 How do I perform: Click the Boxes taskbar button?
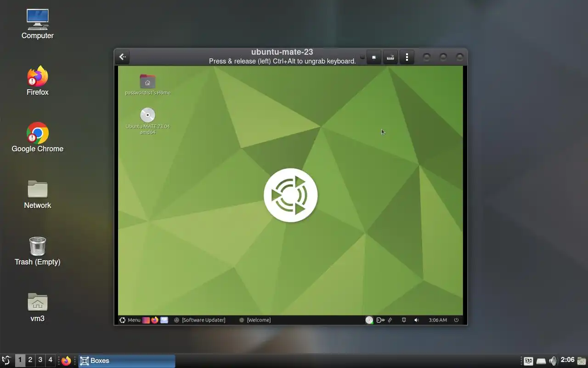pyautogui.click(x=127, y=361)
